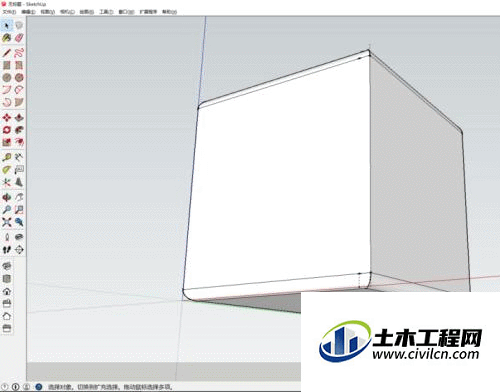Click second circular status bar icon
The width and height of the screenshot is (500, 392).
tap(16, 387)
